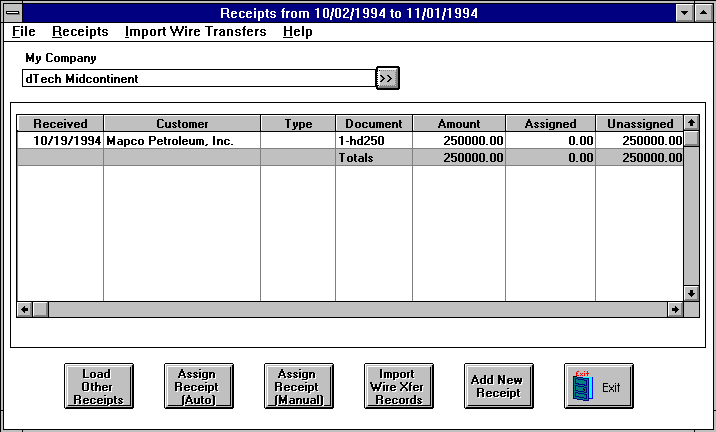The image size is (716, 432).
Task: Click the dTech Midcontinent company field
Action: pyautogui.click(x=199, y=79)
